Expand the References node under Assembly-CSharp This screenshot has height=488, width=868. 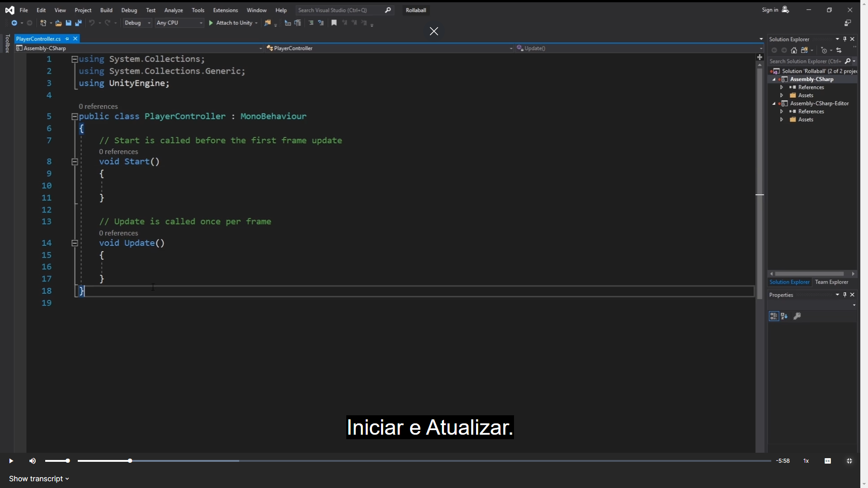pos(782,87)
